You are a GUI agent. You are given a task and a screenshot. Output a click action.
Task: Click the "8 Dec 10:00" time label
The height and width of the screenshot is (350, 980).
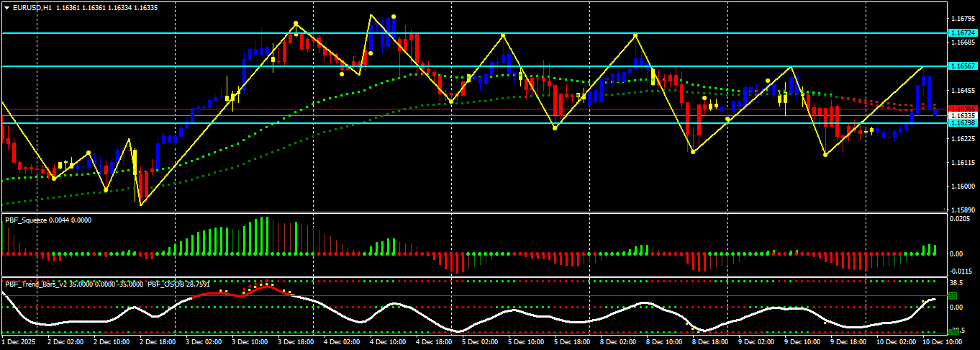click(665, 344)
